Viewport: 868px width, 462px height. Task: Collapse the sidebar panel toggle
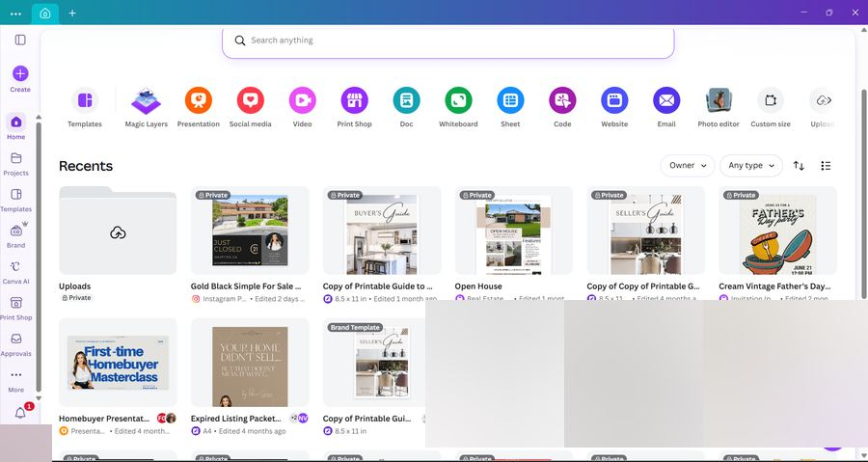(20, 40)
